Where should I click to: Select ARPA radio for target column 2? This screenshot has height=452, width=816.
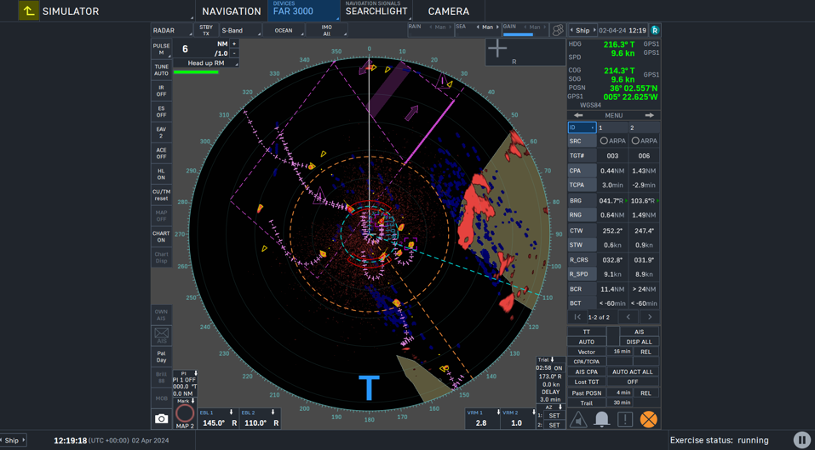(x=635, y=141)
